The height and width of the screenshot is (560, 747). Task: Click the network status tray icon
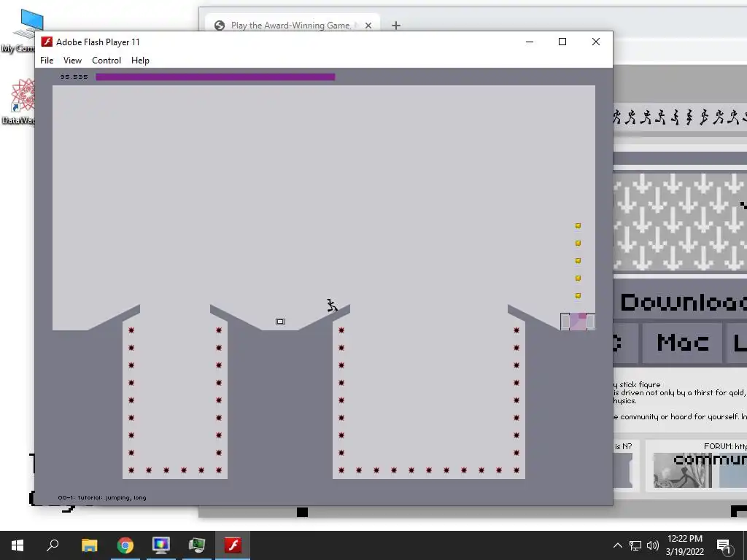[x=635, y=545]
